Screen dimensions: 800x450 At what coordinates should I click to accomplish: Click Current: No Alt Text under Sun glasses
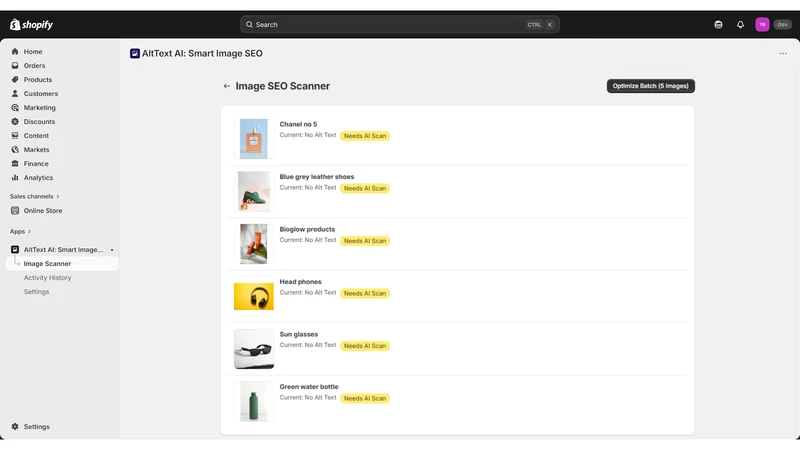click(308, 345)
